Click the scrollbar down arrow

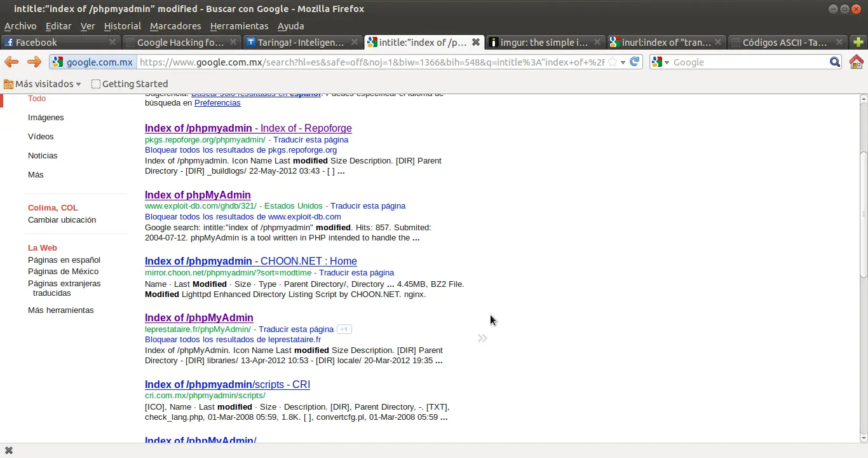(x=864, y=438)
